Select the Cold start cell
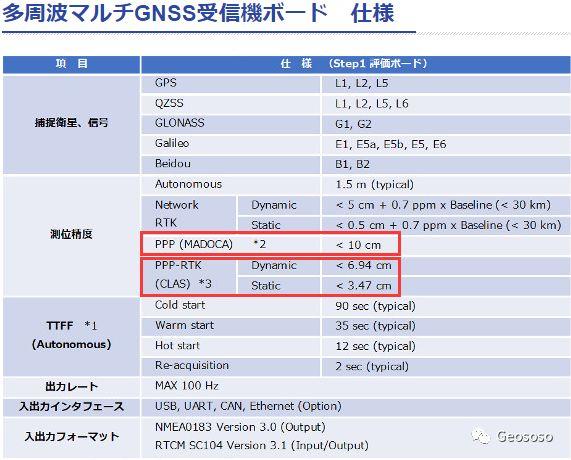 [x=231, y=306]
